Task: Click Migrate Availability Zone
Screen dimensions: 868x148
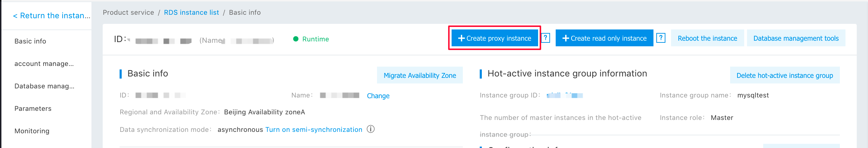Action: click(420, 75)
